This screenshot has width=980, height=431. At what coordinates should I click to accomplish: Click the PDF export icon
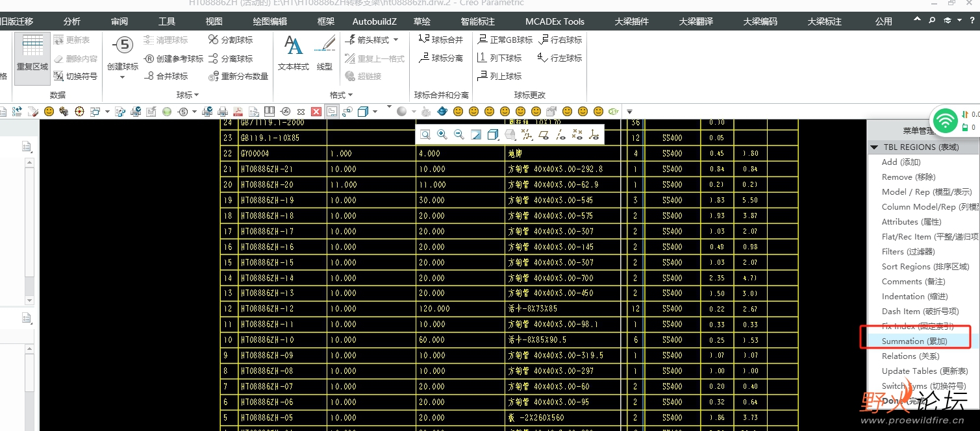click(238, 112)
